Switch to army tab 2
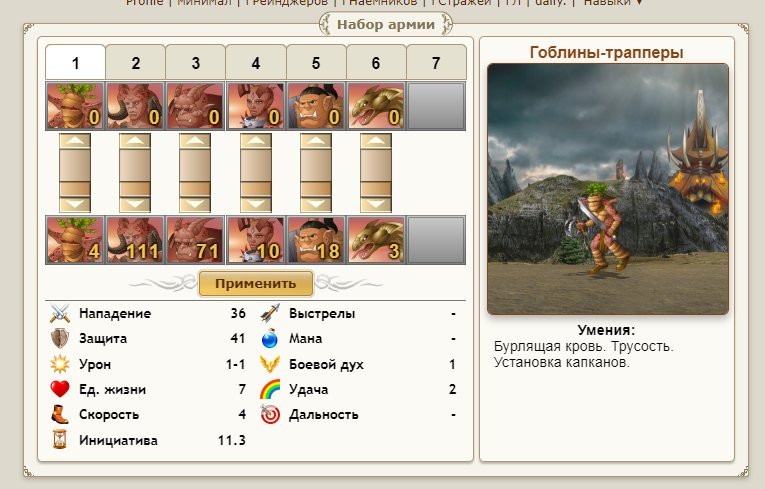 click(x=136, y=62)
